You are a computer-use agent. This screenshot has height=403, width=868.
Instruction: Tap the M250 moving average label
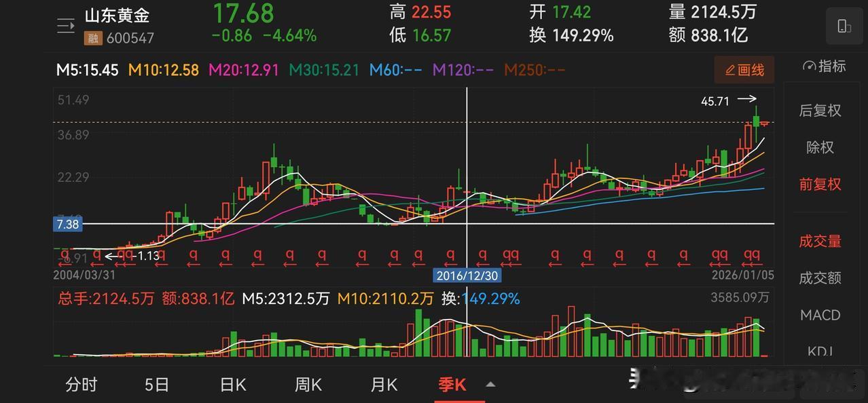(535, 70)
